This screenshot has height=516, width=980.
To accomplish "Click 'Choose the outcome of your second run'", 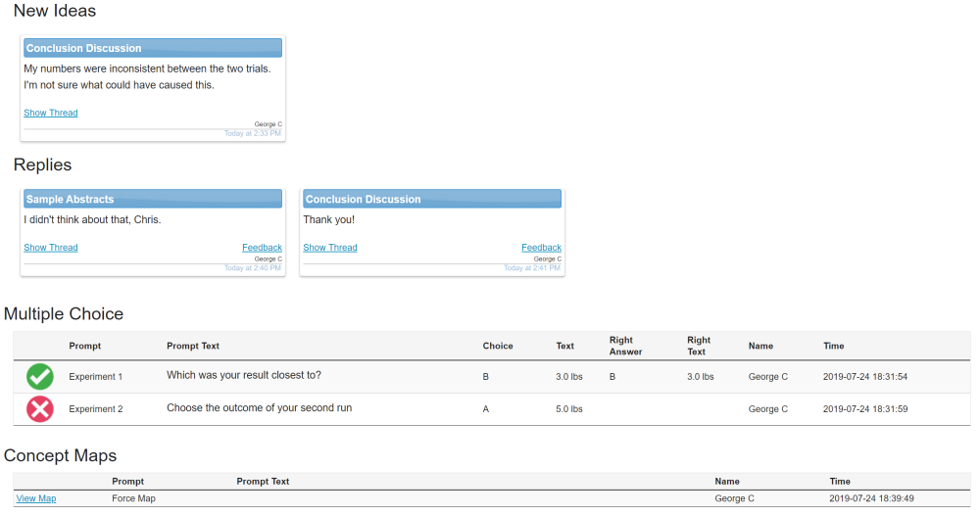I will [260, 407].
